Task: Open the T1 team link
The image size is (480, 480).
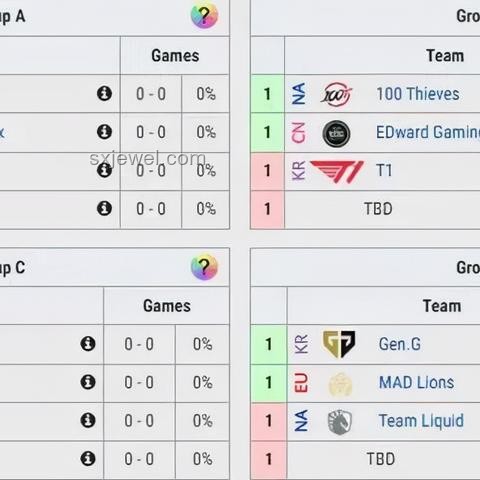Action: click(384, 170)
